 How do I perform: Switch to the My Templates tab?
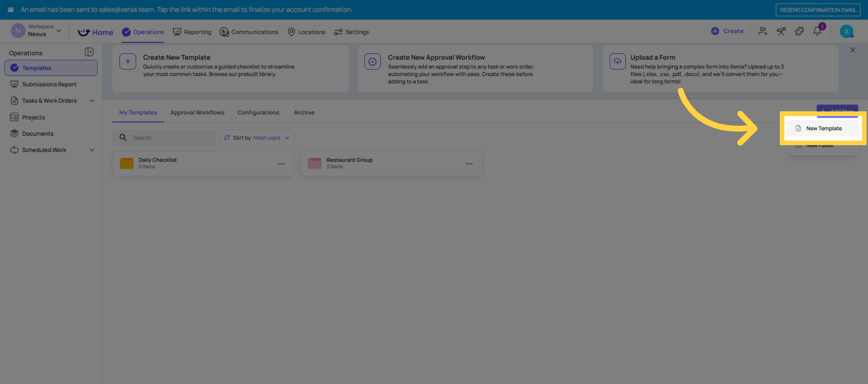pos(138,113)
